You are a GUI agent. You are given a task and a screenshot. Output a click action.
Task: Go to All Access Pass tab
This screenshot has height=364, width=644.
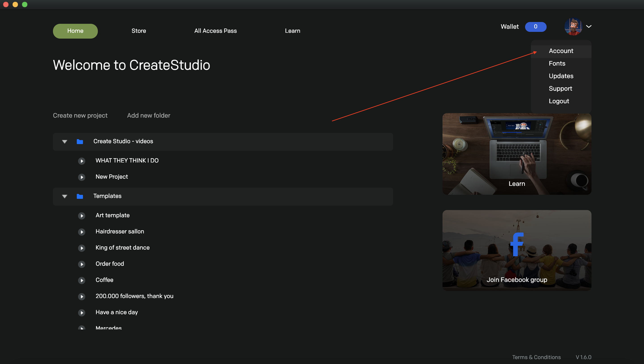(x=215, y=31)
